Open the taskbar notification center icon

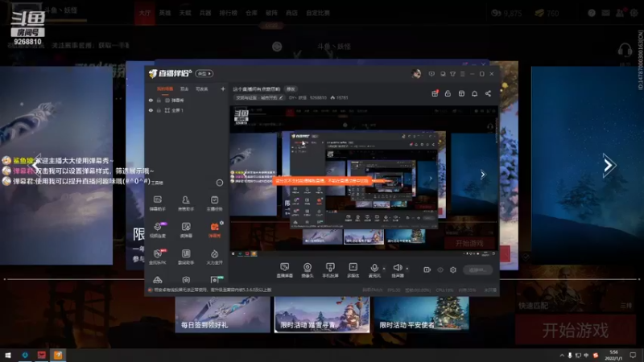click(633, 355)
